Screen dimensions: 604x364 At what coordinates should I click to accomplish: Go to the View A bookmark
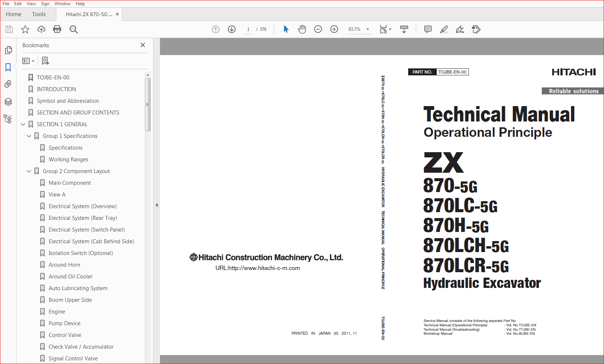[57, 195]
